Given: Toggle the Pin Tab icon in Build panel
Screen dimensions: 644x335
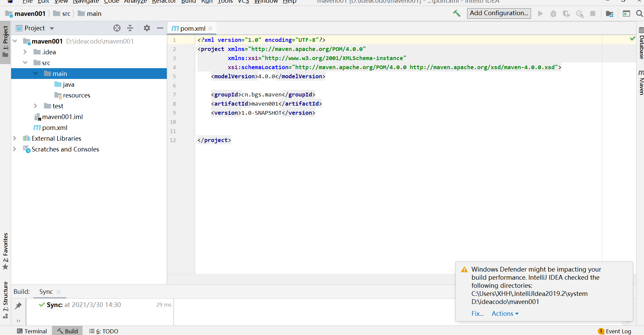Looking at the screenshot, I should click(19, 306).
